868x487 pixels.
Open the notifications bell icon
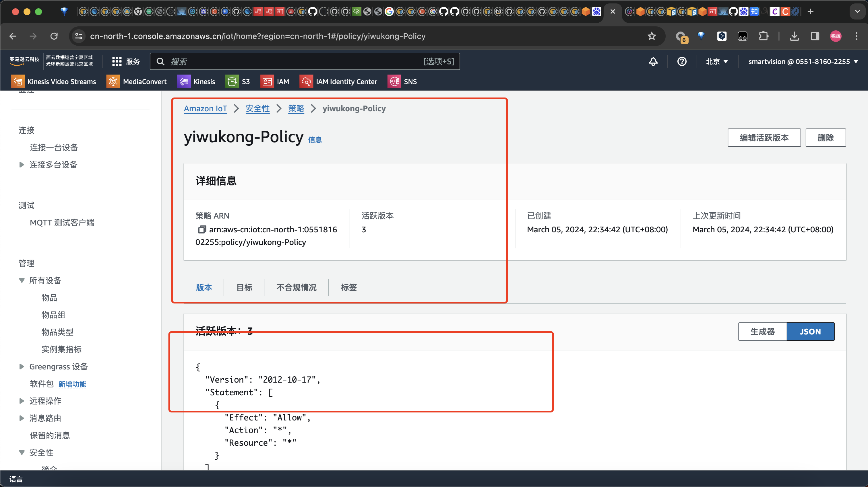coord(653,61)
